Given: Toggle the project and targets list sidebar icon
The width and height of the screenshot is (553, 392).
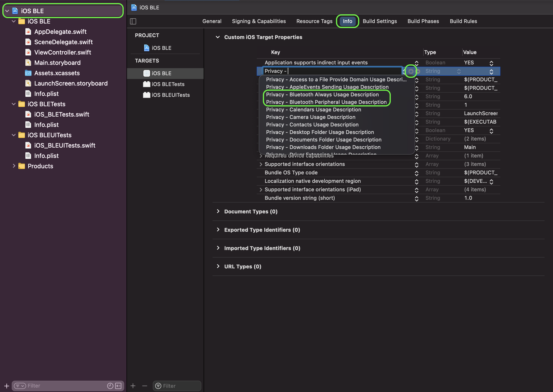Looking at the screenshot, I should [133, 21].
